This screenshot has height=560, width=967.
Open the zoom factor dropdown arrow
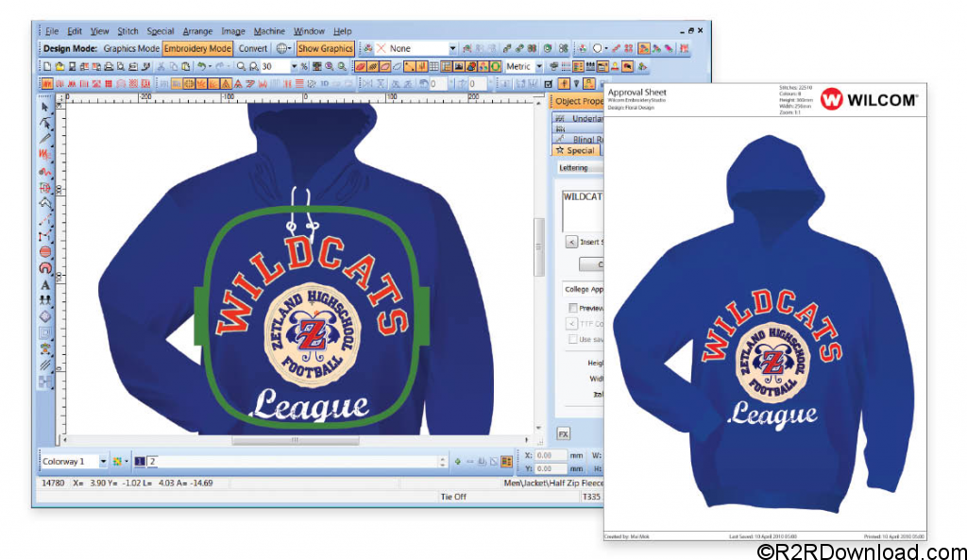295,67
